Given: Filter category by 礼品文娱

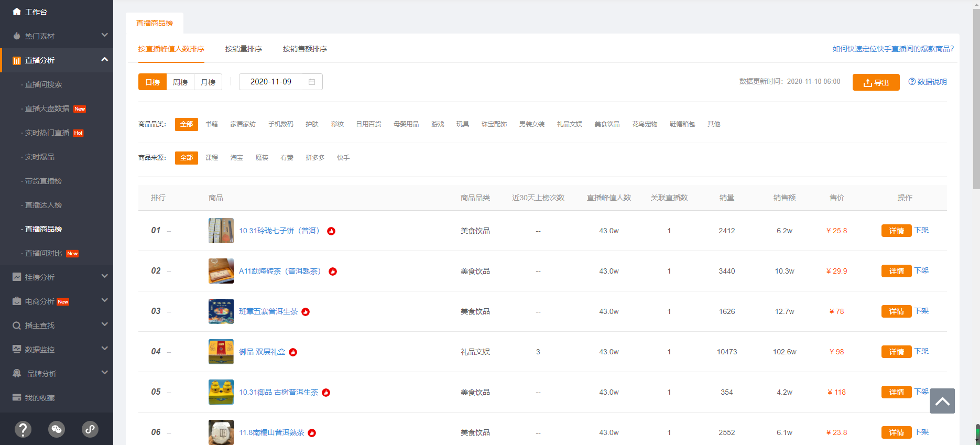Looking at the screenshot, I should pyautogui.click(x=570, y=124).
